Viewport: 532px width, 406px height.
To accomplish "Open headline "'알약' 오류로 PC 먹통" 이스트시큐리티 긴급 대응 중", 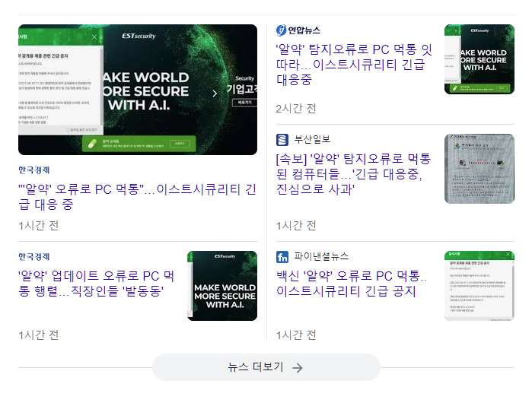I will click(x=137, y=197).
